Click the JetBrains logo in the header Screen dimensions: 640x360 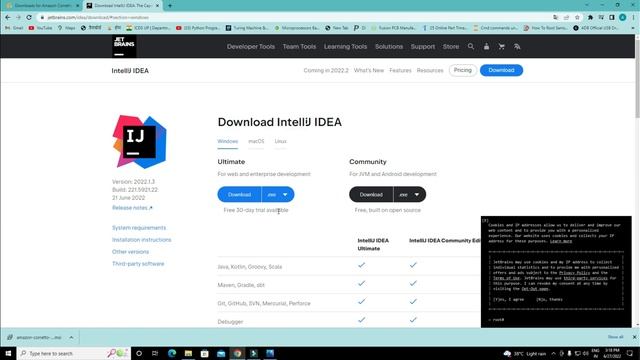click(x=124, y=46)
